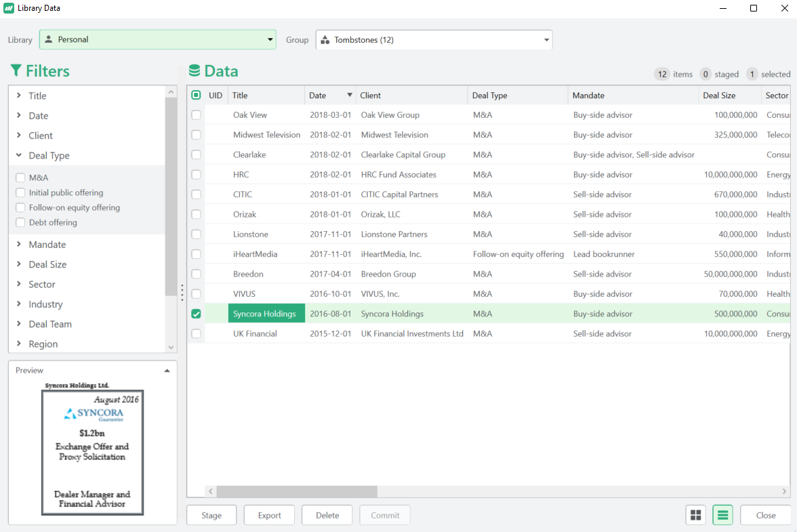This screenshot has height=532, width=797.
Task: Click the panel splitter dots handle
Action: pyautogui.click(x=182, y=293)
